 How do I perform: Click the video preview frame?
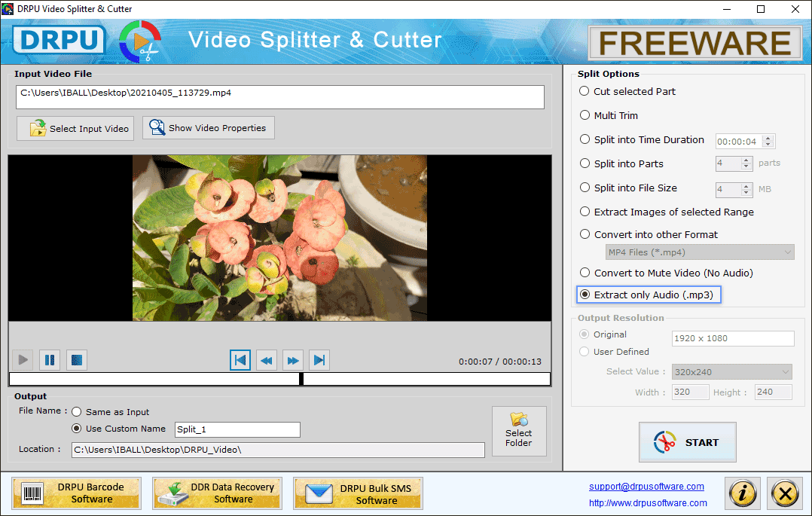[279, 238]
